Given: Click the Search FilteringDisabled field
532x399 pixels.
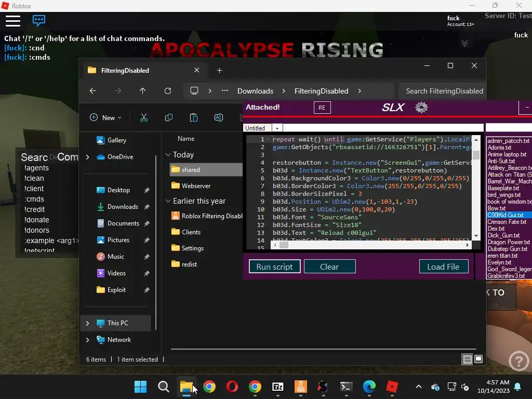Looking at the screenshot, I should pos(442,91).
